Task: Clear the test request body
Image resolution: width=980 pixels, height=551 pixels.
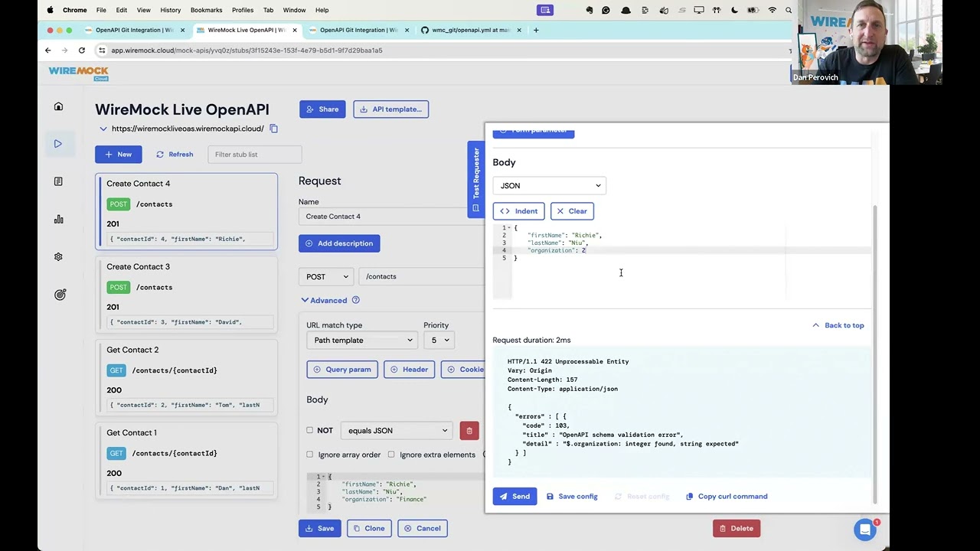Action: [572, 211]
